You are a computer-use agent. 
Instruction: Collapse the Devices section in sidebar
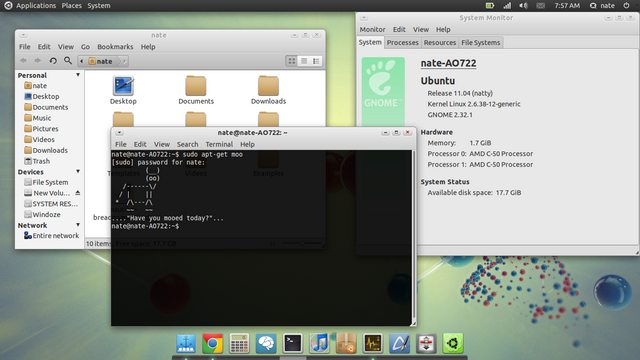click(78, 171)
